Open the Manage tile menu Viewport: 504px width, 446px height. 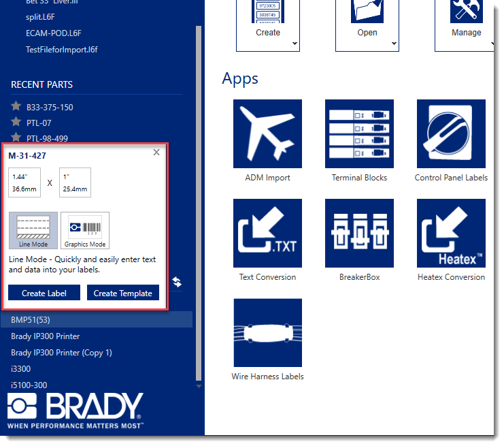point(466,25)
